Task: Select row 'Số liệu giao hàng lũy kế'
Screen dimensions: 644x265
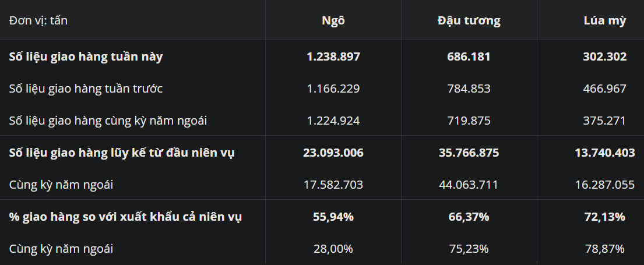Action: pos(122,153)
